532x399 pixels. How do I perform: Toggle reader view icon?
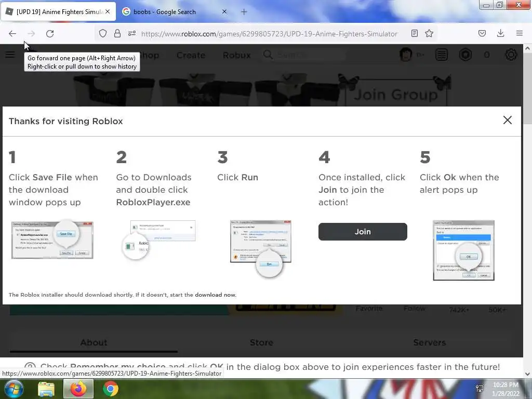(x=414, y=33)
